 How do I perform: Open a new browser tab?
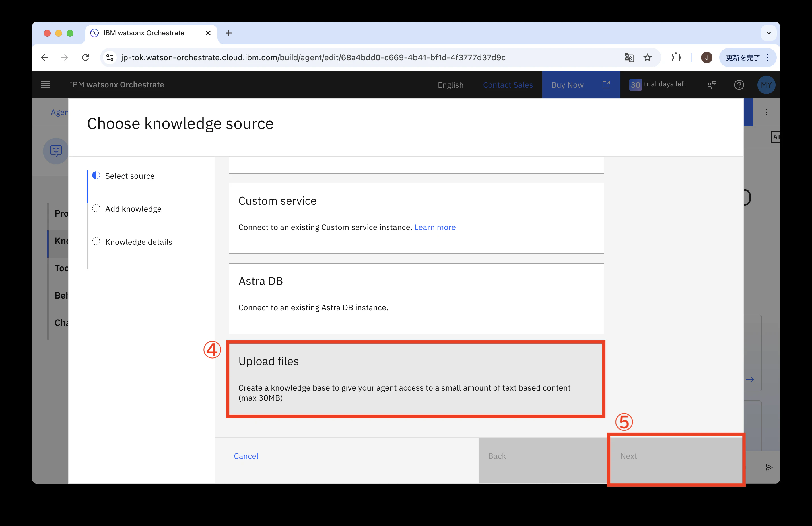coord(228,33)
